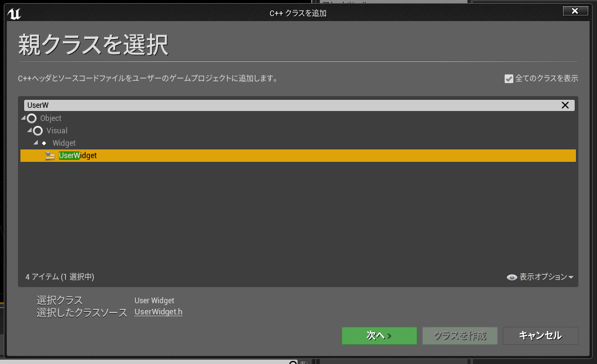Close the C++ クラスを追加 dialog
The width and height of the screenshot is (597, 364).
575,11
